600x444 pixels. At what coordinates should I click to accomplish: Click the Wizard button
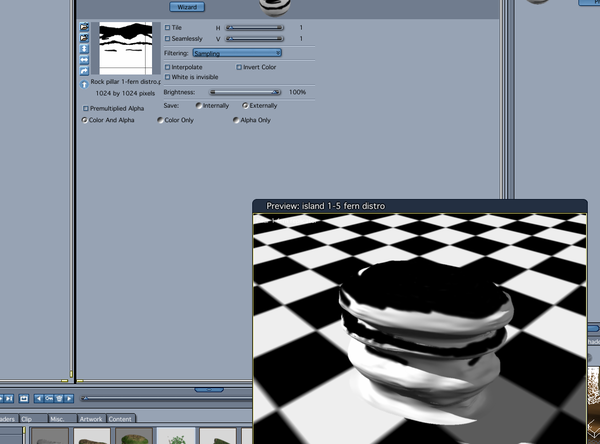pos(187,7)
